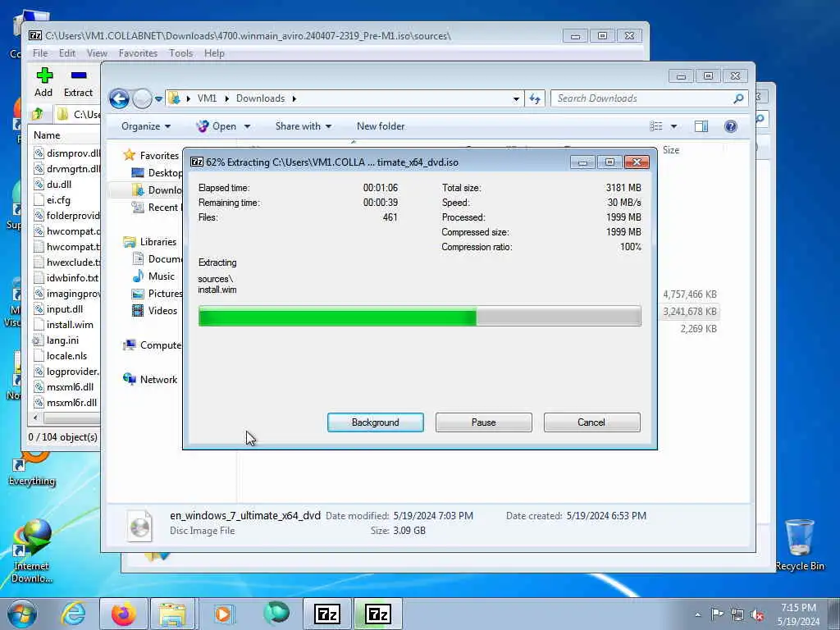Viewport: 840px width, 630px height.
Task: Click Downloads in the breadcrumb path
Action: (x=260, y=98)
